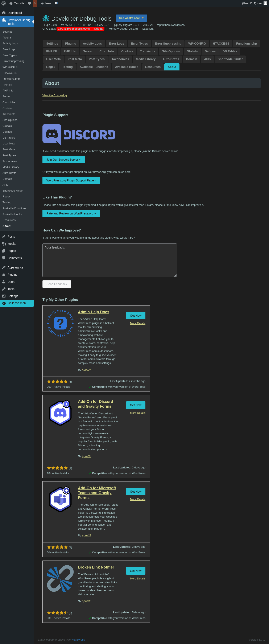
Task: Click Get Now for Admin Help Docs
Action: [136, 316]
